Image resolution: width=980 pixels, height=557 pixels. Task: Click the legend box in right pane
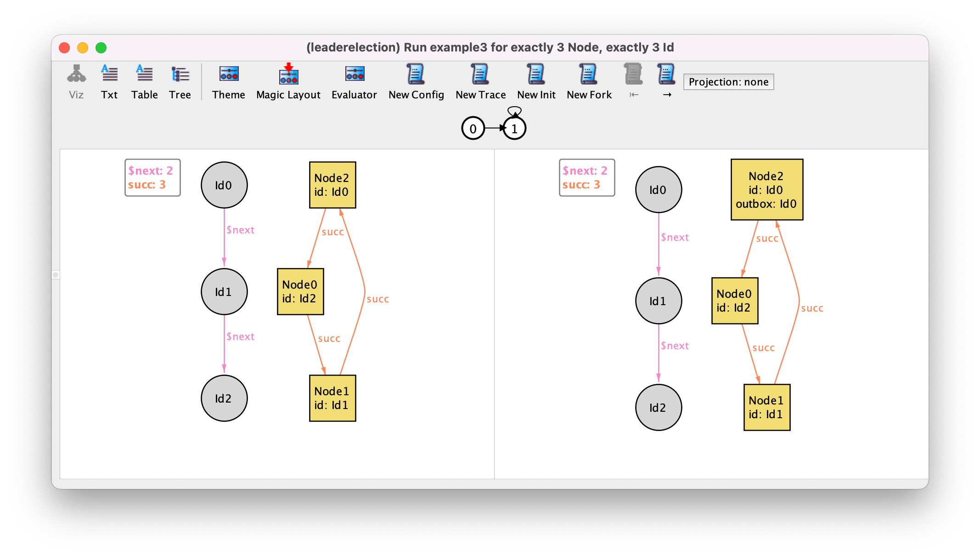pyautogui.click(x=586, y=177)
